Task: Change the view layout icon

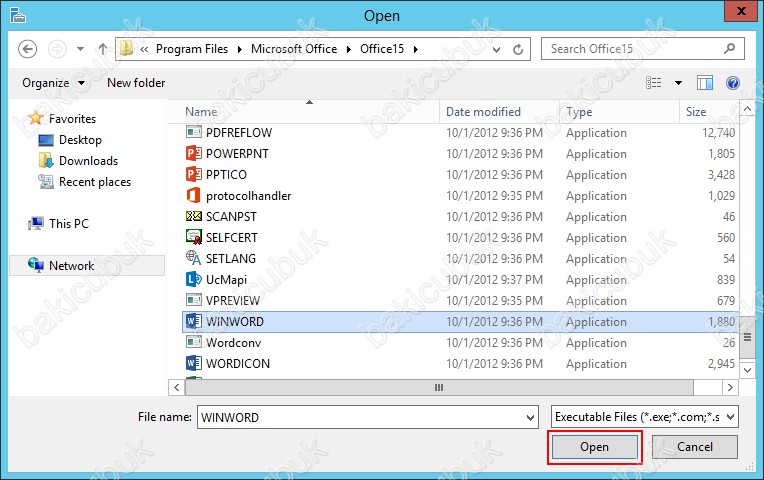Action: pos(654,83)
